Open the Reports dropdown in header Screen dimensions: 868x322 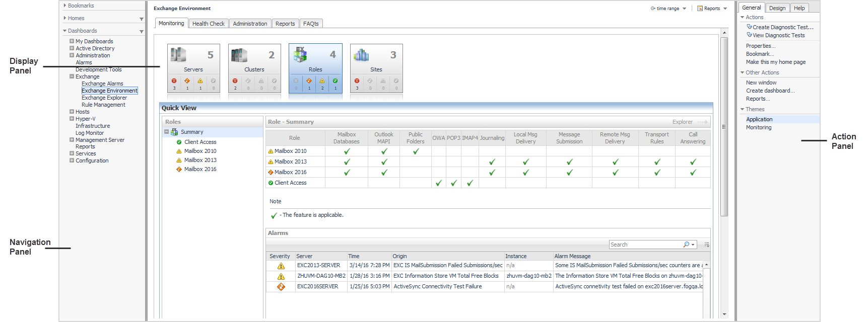712,9
